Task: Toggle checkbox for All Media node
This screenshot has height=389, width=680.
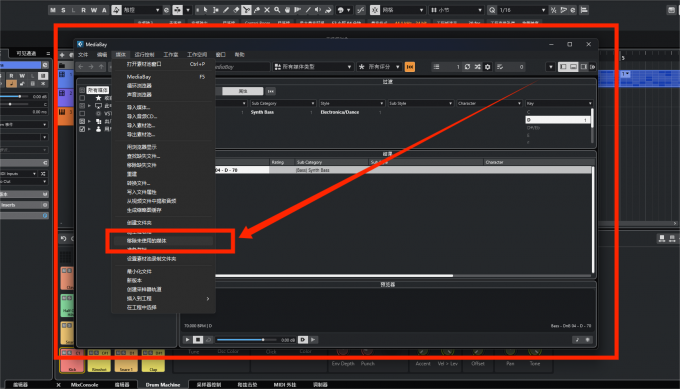Action: (x=82, y=90)
